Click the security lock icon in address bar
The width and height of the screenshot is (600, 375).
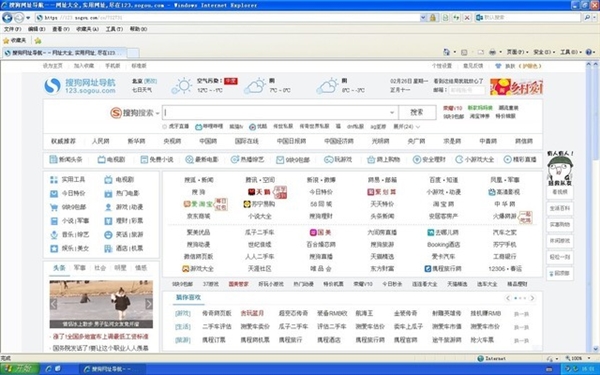[433, 18]
